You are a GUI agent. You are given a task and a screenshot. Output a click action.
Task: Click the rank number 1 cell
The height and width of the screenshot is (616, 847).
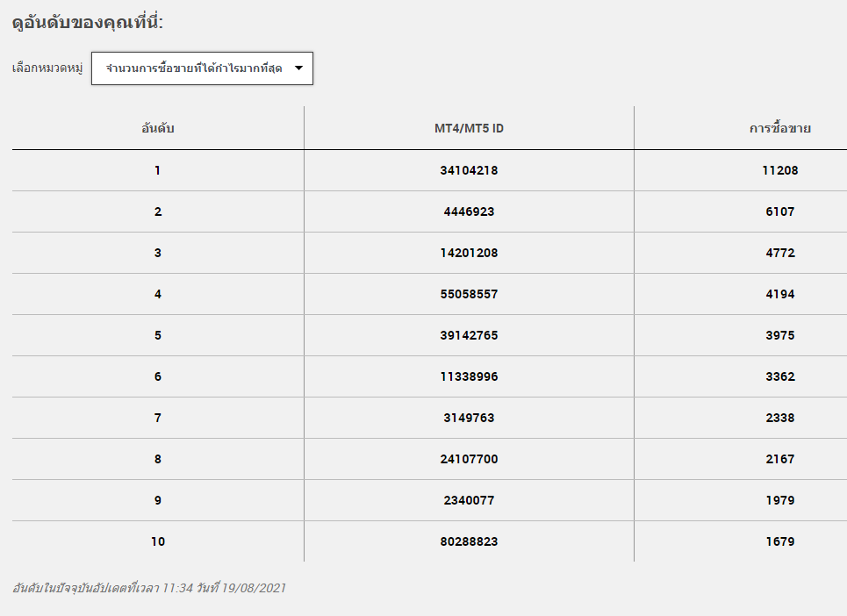(x=157, y=170)
